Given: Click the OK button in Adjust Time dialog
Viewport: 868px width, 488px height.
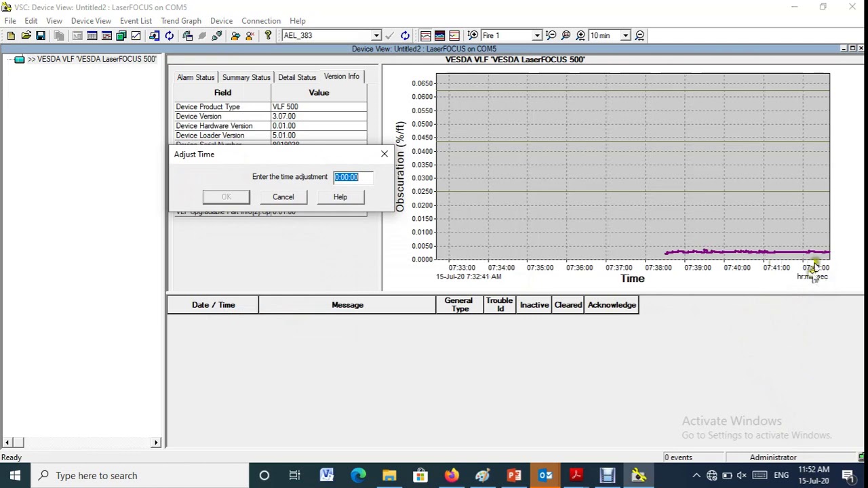Looking at the screenshot, I should pyautogui.click(x=226, y=197).
